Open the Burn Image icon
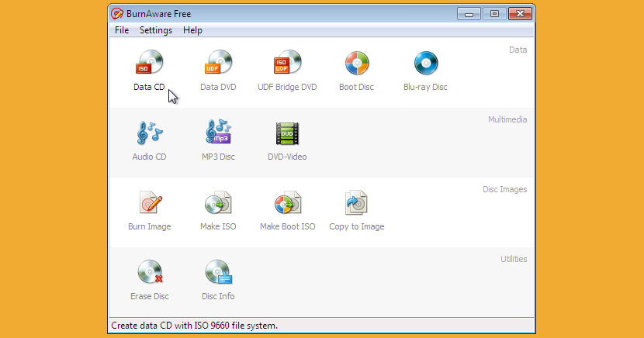Image resolution: width=644 pixels, height=338 pixels. click(x=151, y=202)
